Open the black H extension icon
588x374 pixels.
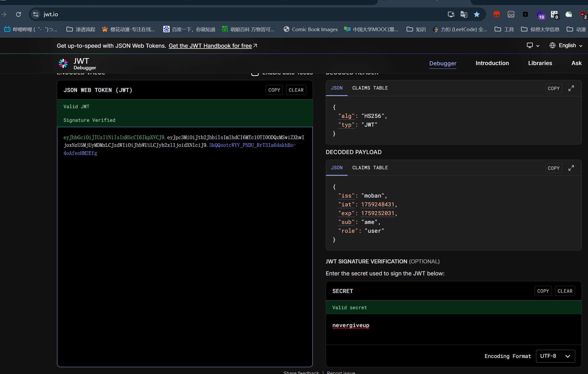(525, 14)
